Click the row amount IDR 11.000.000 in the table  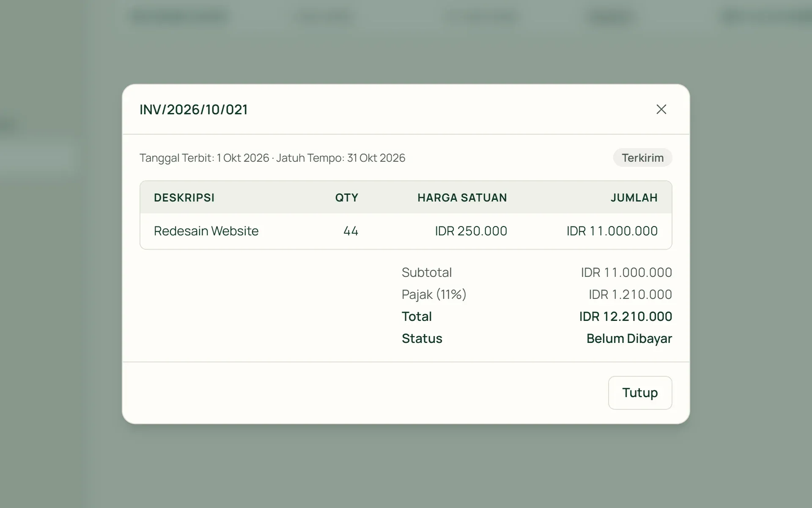point(612,231)
